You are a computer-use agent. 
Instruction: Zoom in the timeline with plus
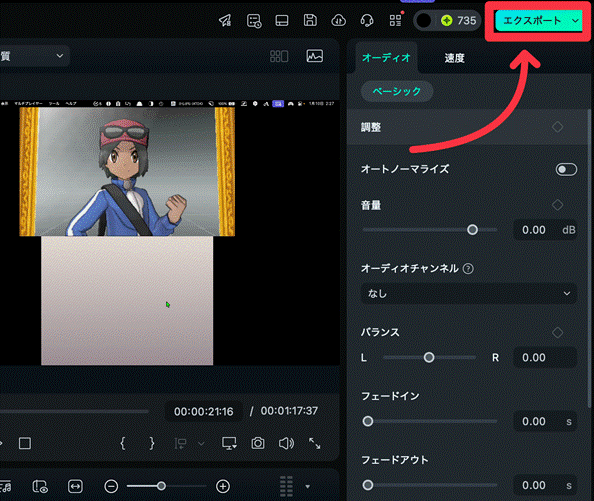coord(223,487)
